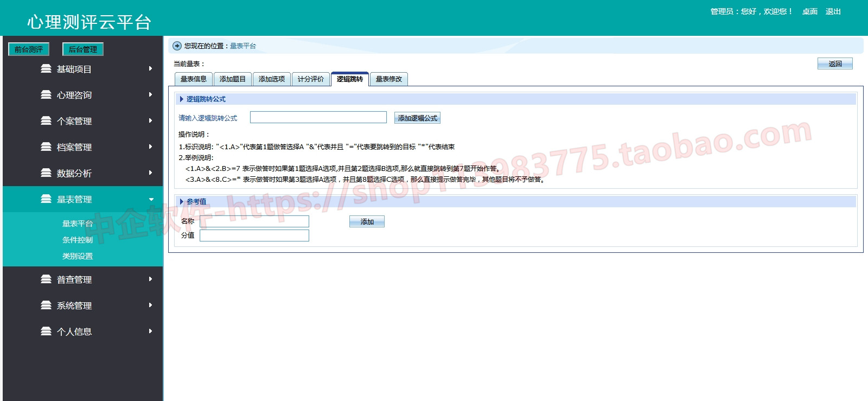Select the 逻辑跳转 tab
Viewport: 868px width, 401px height.
(x=350, y=79)
